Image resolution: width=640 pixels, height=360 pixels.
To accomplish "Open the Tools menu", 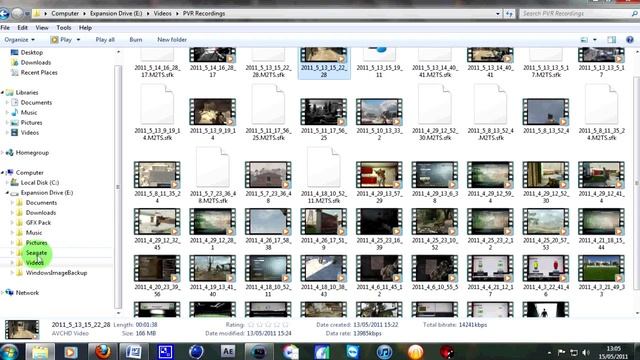I will (64, 28).
